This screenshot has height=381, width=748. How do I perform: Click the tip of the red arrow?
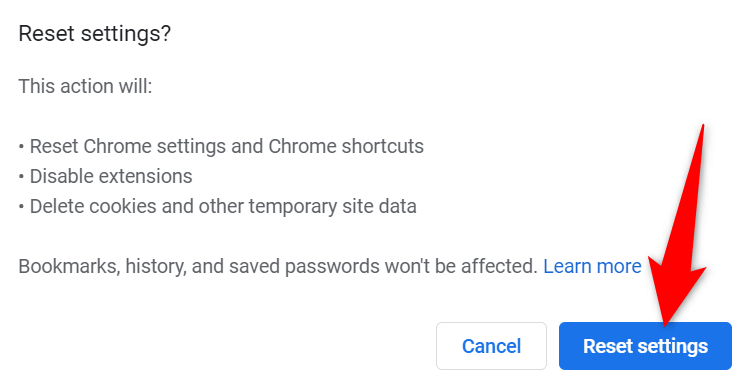tap(666, 324)
